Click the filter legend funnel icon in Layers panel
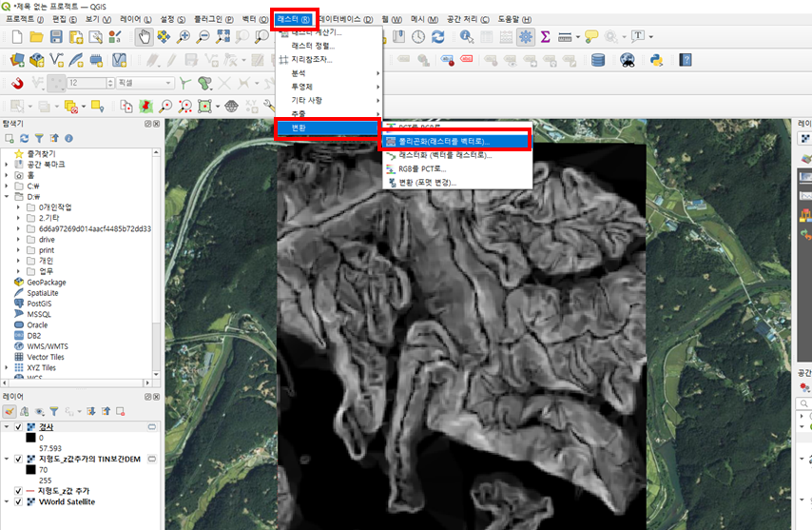812x530 pixels. [54, 411]
